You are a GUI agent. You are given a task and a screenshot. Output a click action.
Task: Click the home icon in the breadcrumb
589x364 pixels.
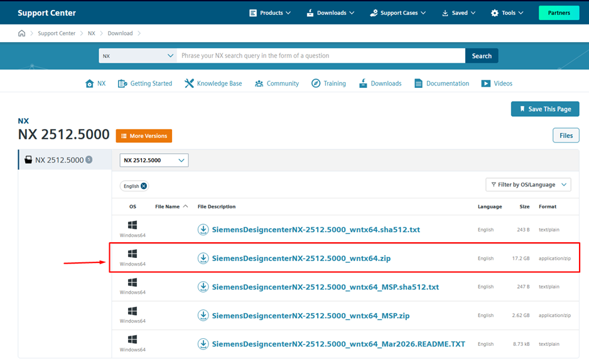22,33
